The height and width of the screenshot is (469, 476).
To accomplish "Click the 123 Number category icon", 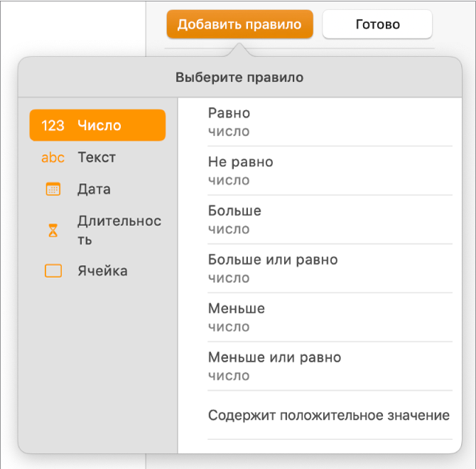I will point(53,126).
